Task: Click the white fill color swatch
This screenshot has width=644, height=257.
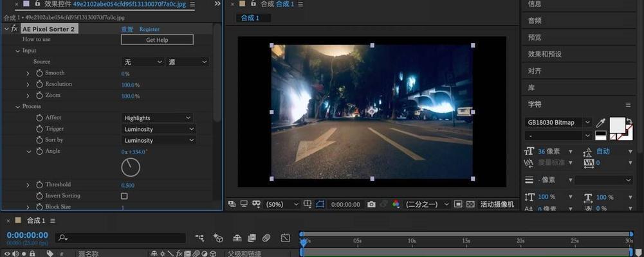Action: [618, 124]
